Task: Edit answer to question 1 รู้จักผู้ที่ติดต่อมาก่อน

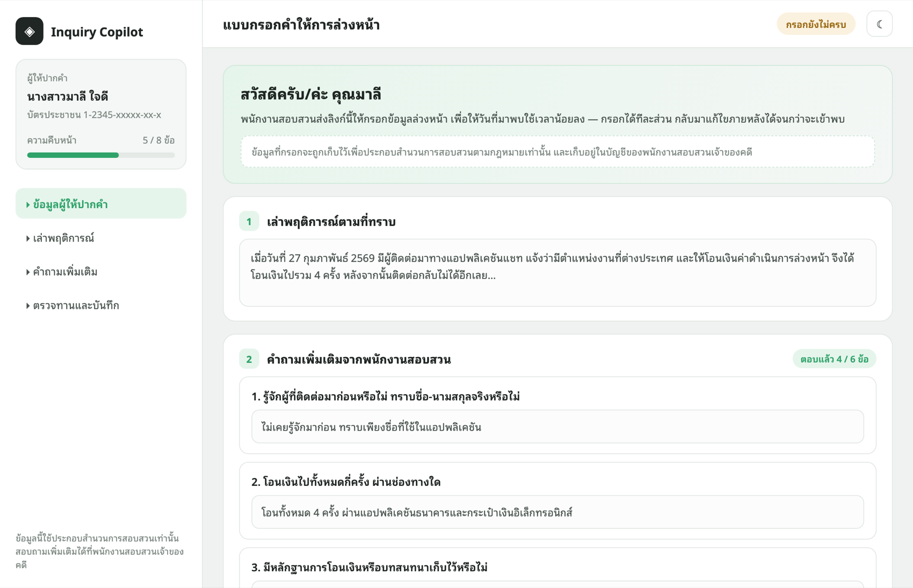Action: point(557,427)
